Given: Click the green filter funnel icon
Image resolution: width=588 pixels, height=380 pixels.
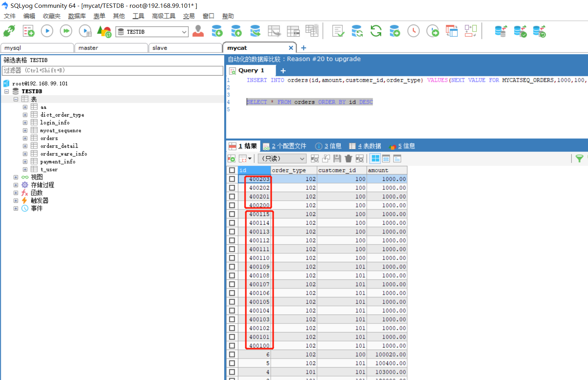Looking at the screenshot, I should [579, 158].
